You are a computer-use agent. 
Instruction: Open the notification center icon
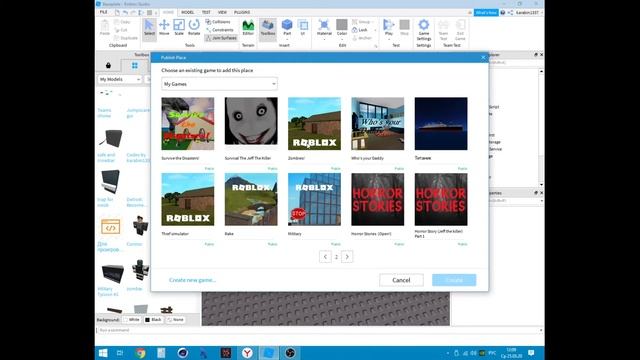tap(531, 353)
